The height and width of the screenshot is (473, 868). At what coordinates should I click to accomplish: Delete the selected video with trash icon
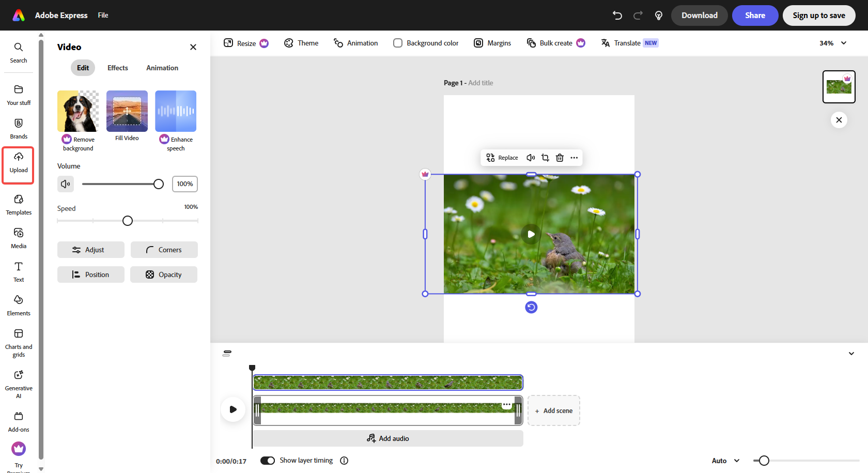tap(560, 158)
